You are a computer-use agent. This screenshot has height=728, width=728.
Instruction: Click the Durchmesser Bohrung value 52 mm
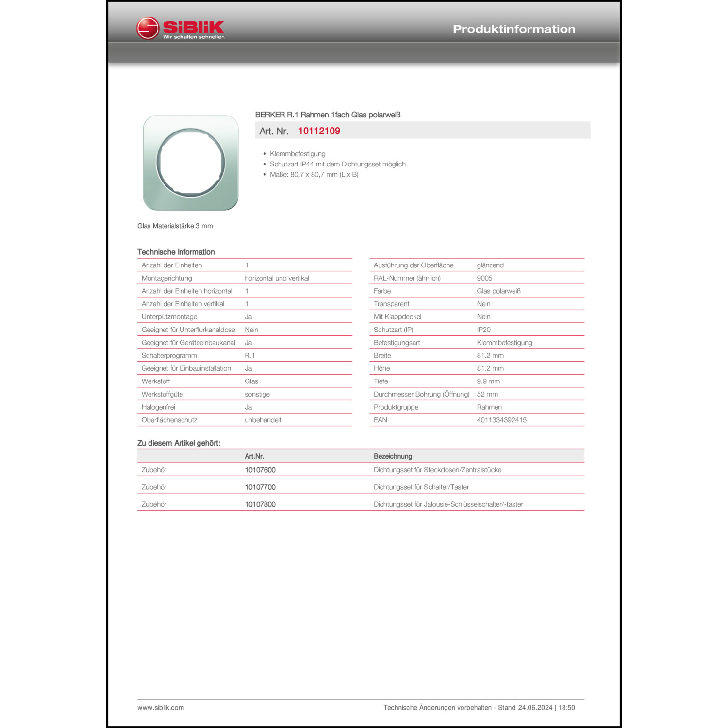(x=487, y=394)
